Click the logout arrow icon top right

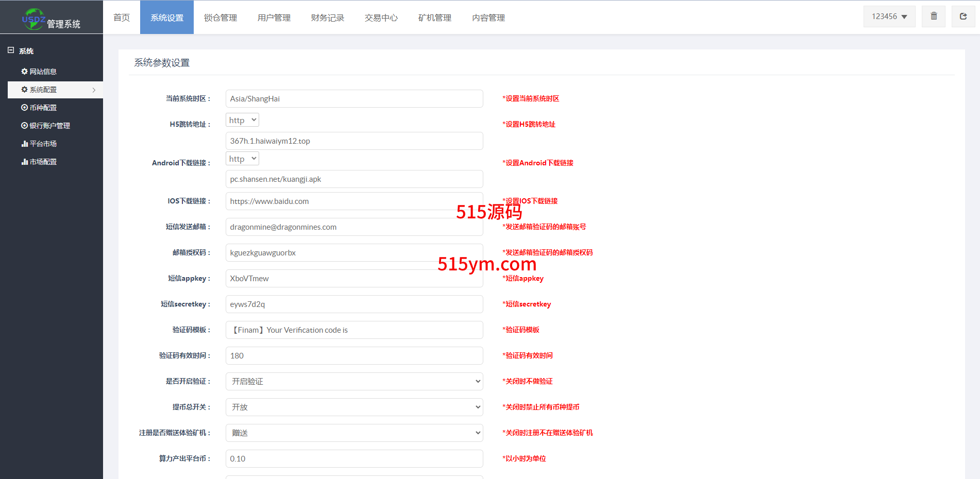click(963, 16)
